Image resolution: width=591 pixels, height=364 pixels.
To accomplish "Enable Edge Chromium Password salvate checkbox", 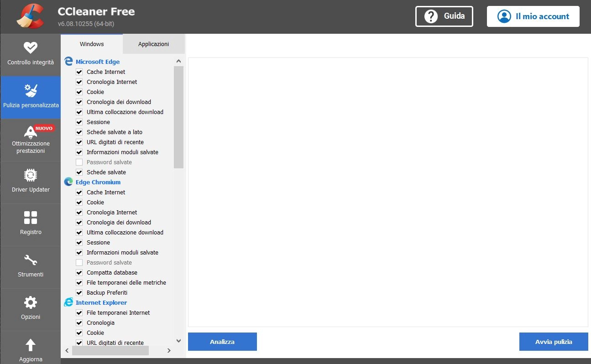I will (79, 262).
